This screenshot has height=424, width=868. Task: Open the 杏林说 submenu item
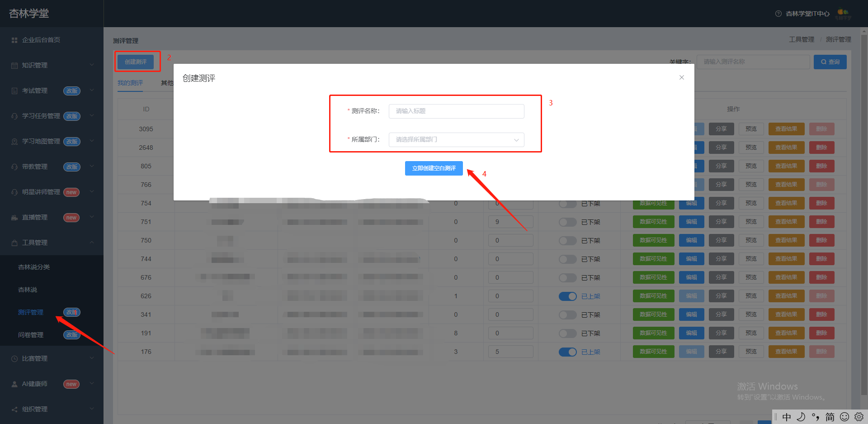coord(28,290)
